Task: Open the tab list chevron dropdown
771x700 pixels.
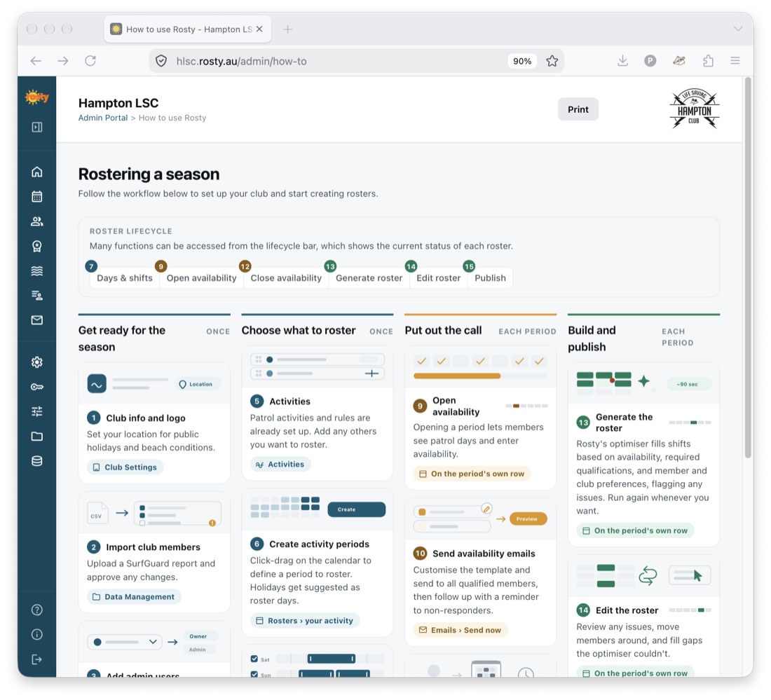Action: pos(737,29)
